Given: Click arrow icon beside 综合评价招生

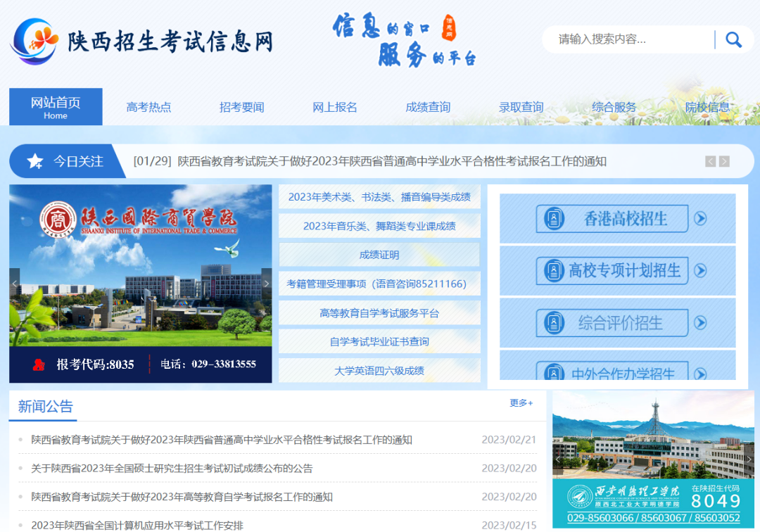Looking at the screenshot, I should pyautogui.click(x=700, y=323).
